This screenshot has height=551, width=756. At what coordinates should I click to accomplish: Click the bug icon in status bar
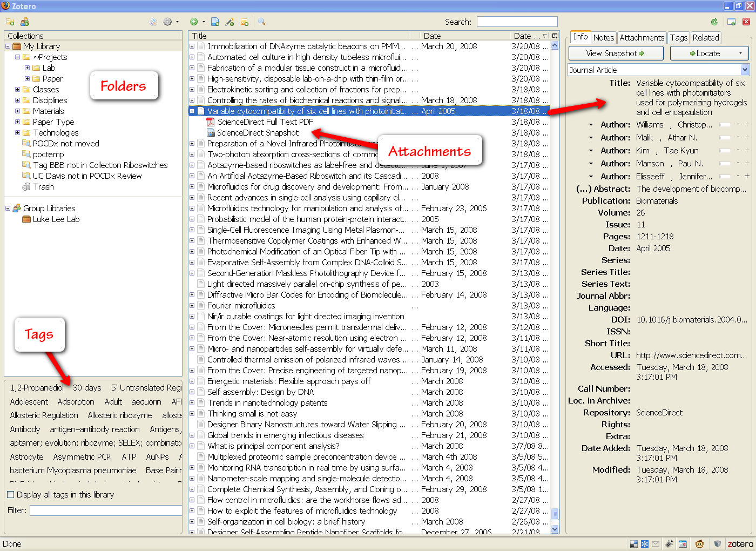click(x=670, y=544)
